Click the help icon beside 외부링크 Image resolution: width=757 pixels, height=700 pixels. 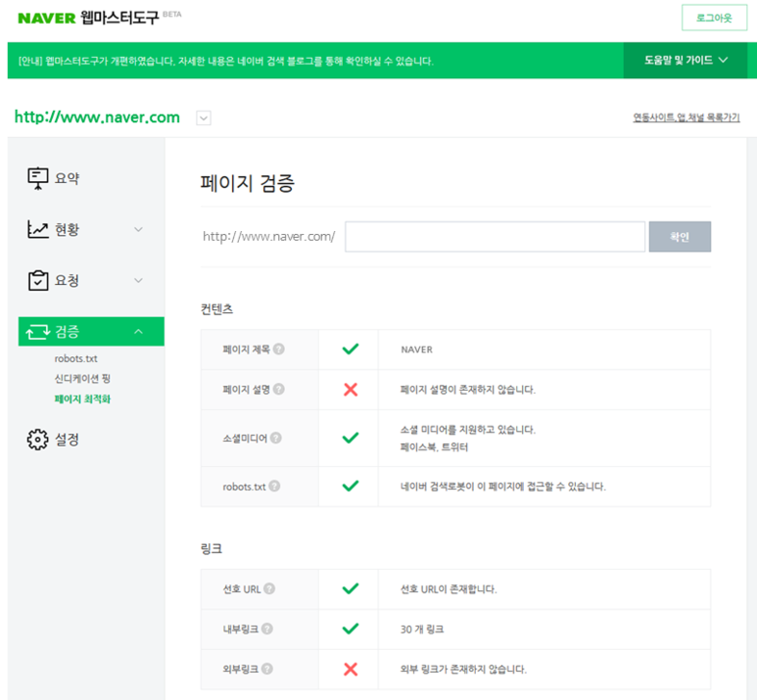pos(267,670)
